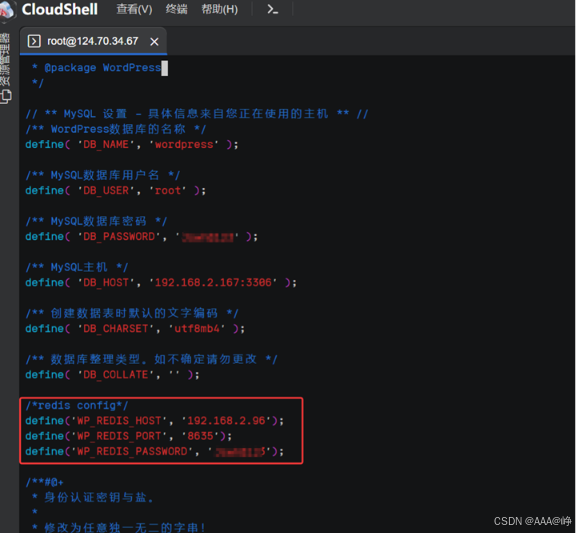This screenshot has height=533, width=576.
Task: Open the 终端 menu
Action: coord(176,9)
